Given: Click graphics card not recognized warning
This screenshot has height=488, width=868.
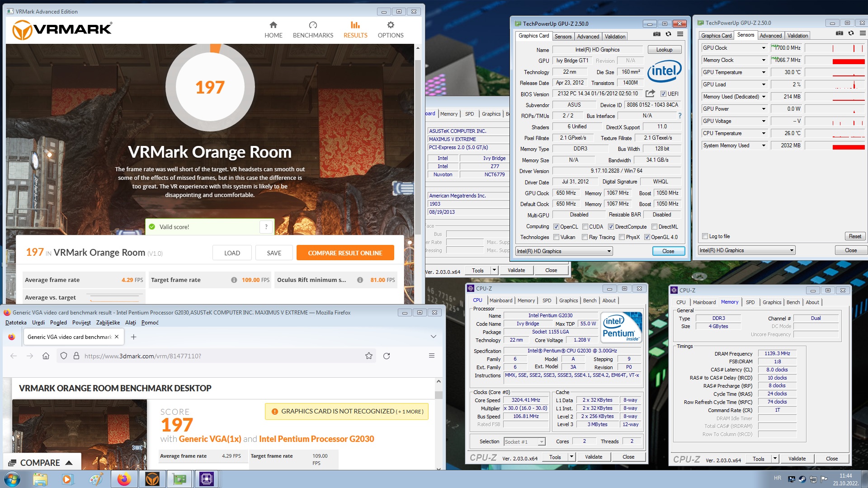Looking at the screenshot, I should tap(347, 412).
